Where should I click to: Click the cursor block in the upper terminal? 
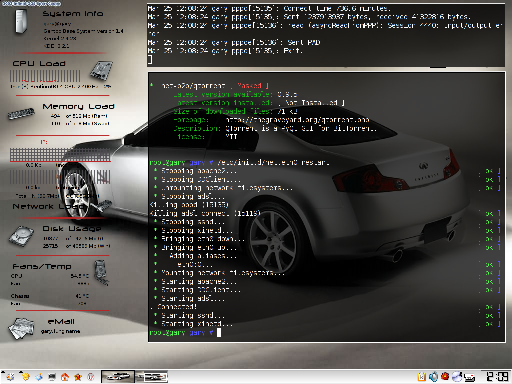(x=150, y=60)
